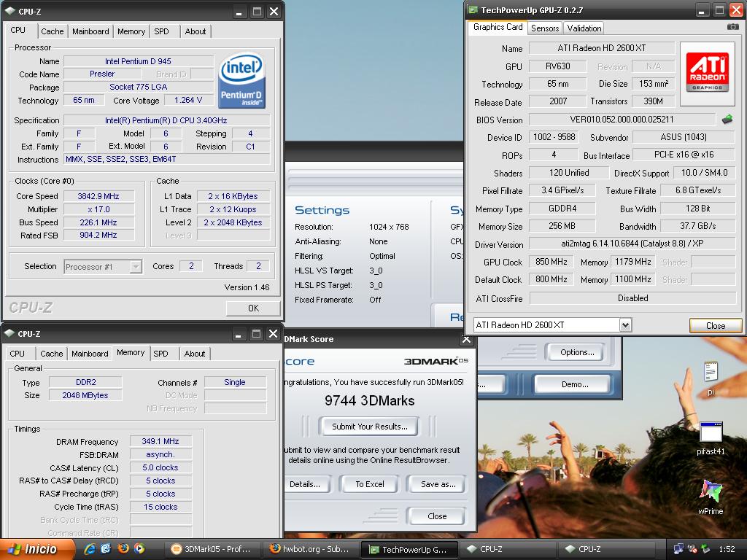
Task: Click the GPU-Z title bar application icon
Action: pyautogui.click(x=473, y=10)
